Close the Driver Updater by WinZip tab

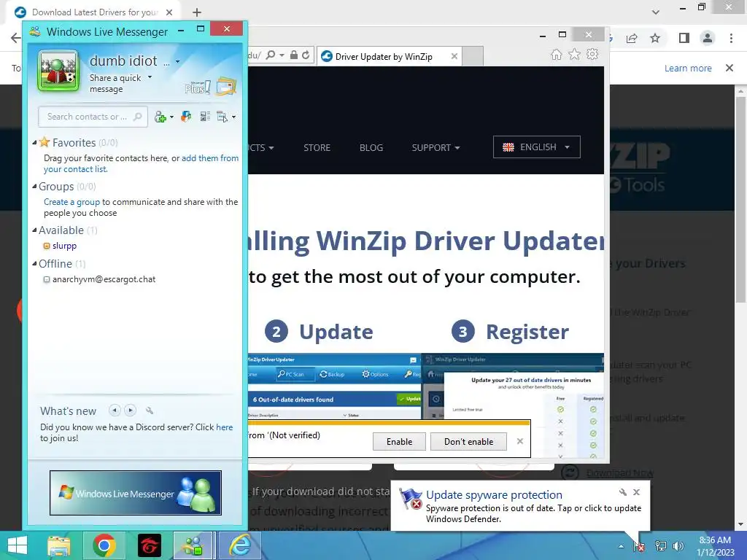coord(454,56)
